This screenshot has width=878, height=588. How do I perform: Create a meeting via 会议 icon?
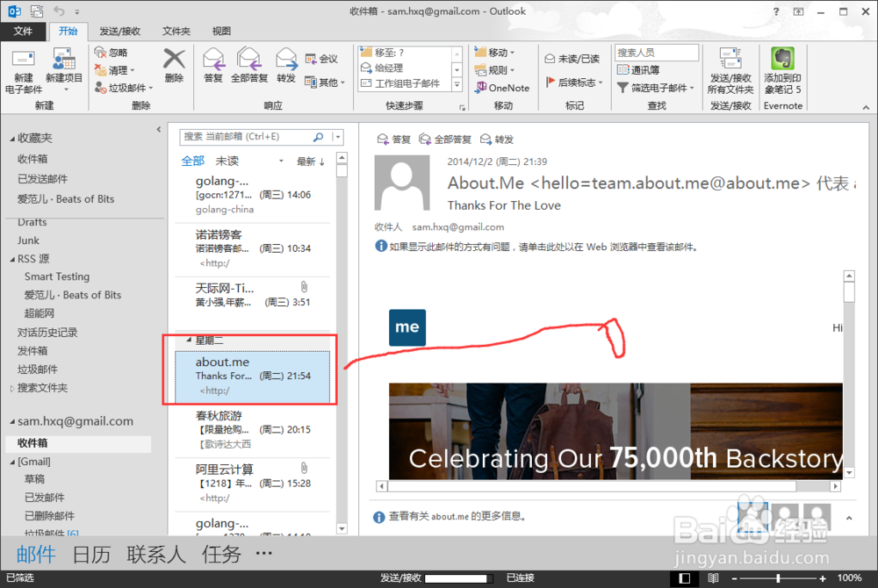324,58
